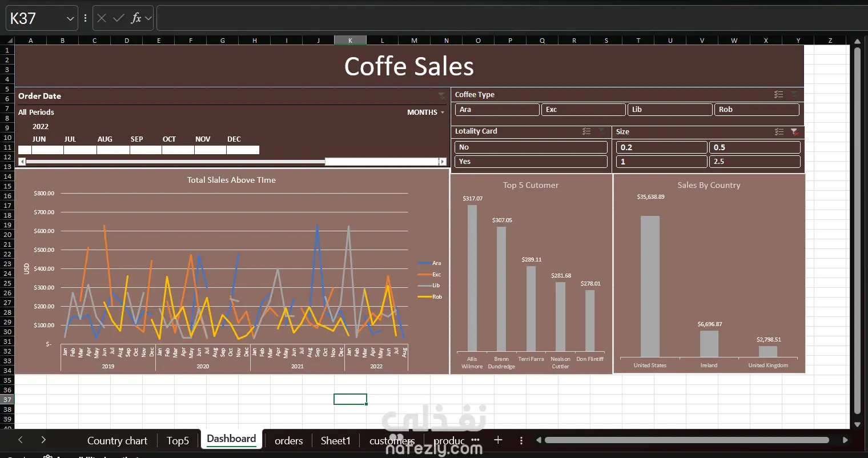This screenshot has height=458, width=868.
Task: Open the sheet tab options vertical dots
Action: coord(521,440)
